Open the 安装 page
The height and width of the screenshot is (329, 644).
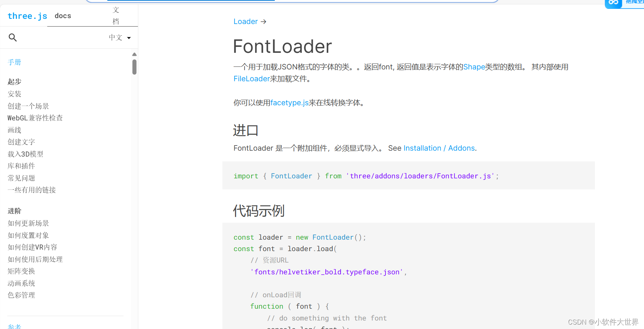[x=14, y=94]
